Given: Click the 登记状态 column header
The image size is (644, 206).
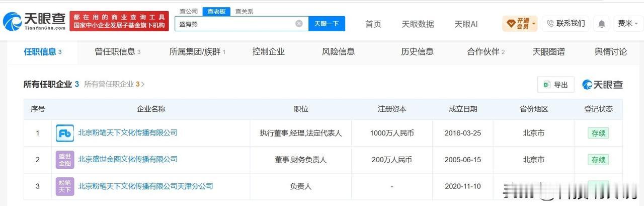Looking at the screenshot, I should (599, 109).
